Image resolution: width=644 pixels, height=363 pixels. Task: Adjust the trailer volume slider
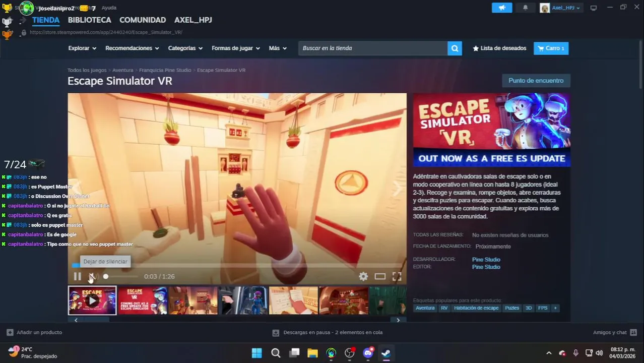(120, 276)
